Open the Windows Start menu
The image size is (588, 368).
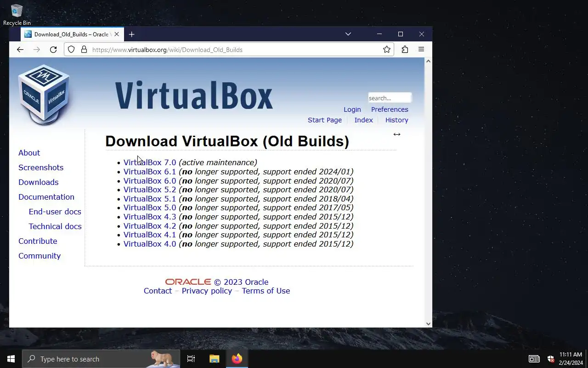(11, 359)
